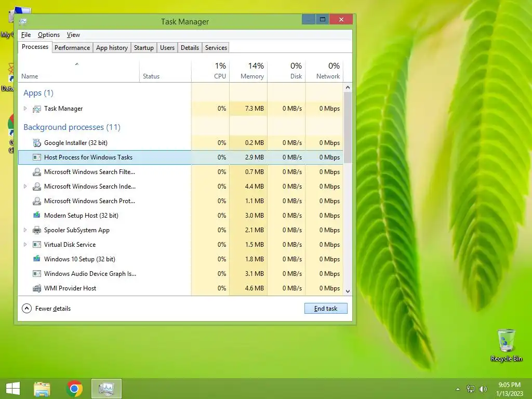Switch to the Services tab
532x399 pixels.
point(216,48)
